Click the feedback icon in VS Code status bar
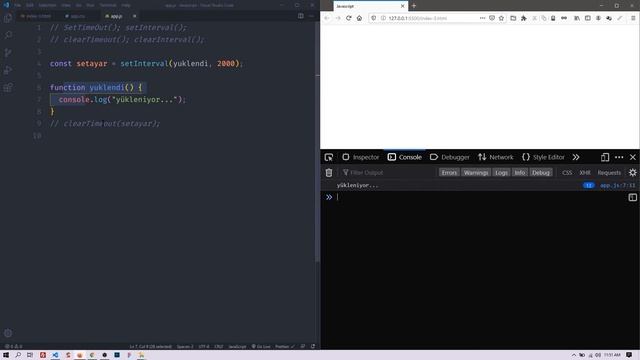 pos(303,347)
